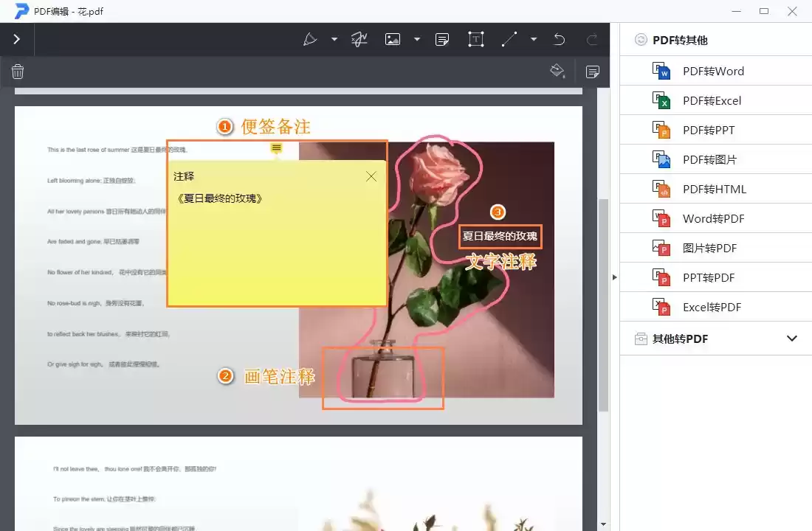This screenshot has width=812, height=531.
Task: Open the insert image tool
Action: pos(392,39)
